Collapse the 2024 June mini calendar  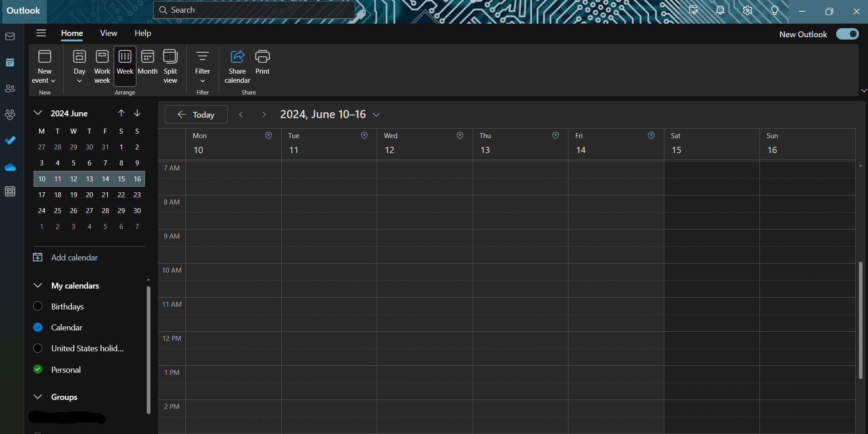38,113
